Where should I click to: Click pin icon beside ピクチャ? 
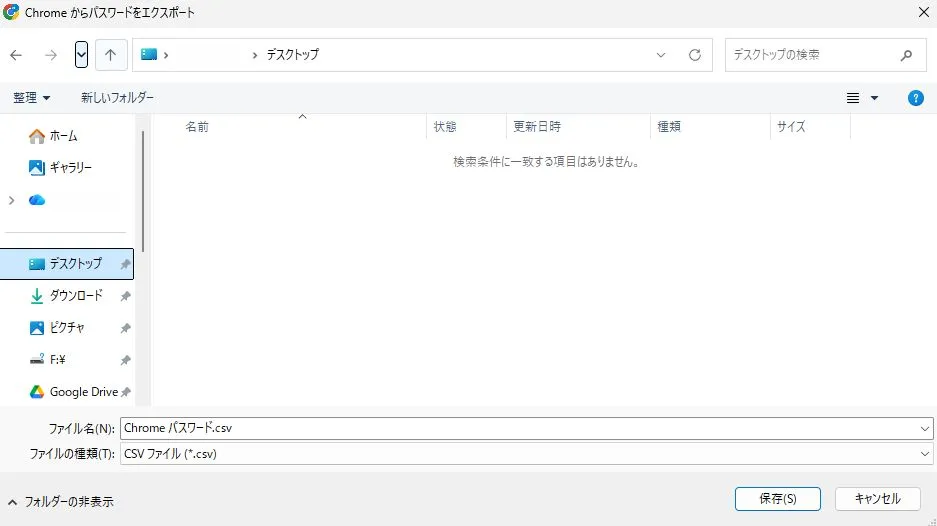(125, 328)
